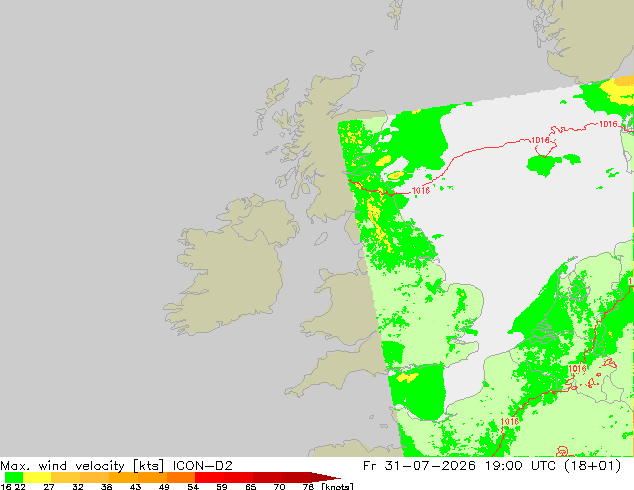Click the legend value '65'
This screenshot has width=634, height=490.
tap(250, 486)
